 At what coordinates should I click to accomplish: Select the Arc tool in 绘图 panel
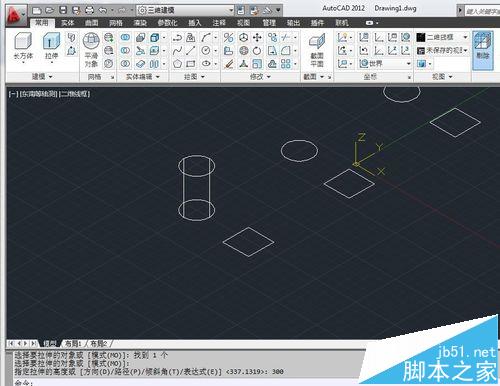point(206,37)
